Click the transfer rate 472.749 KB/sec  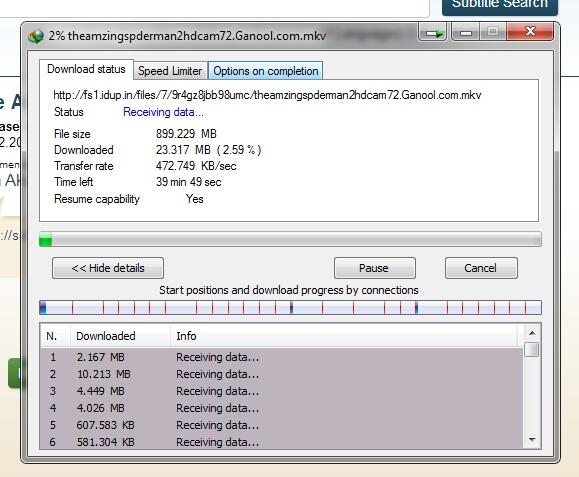tap(196, 166)
